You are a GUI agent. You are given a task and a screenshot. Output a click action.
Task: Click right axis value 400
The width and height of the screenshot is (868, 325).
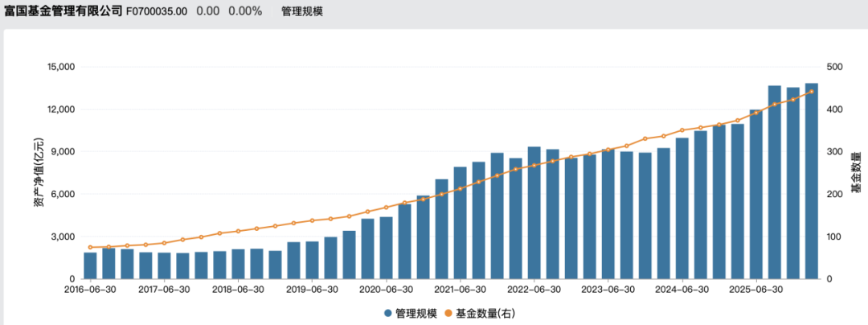(x=835, y=109)
